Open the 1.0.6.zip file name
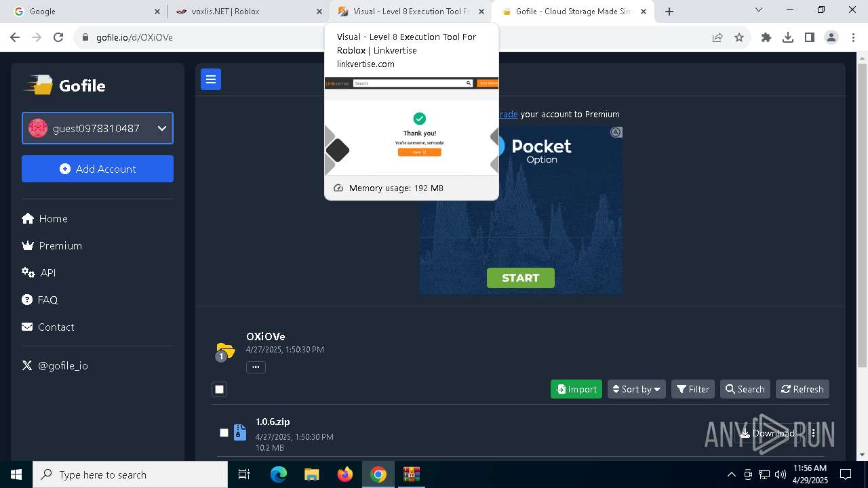Viewport: 868px width, 488px height. tap(273, 422)
